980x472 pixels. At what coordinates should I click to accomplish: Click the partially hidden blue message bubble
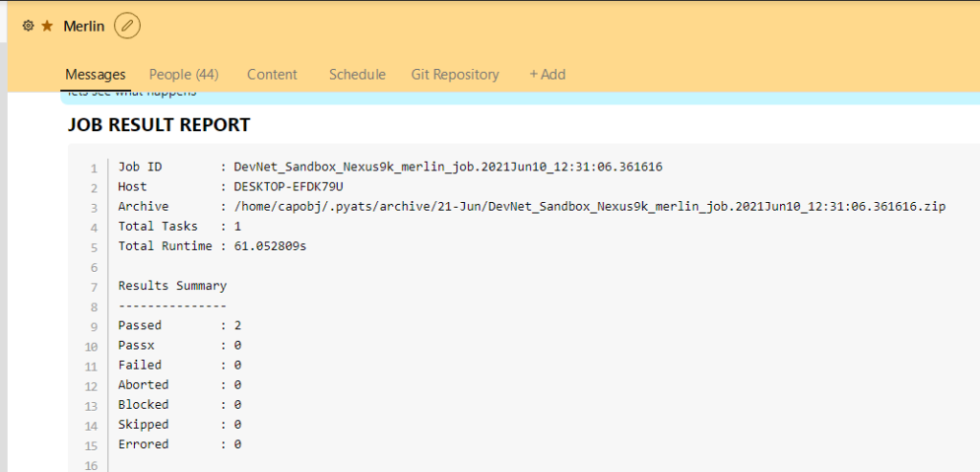(520, 97)
